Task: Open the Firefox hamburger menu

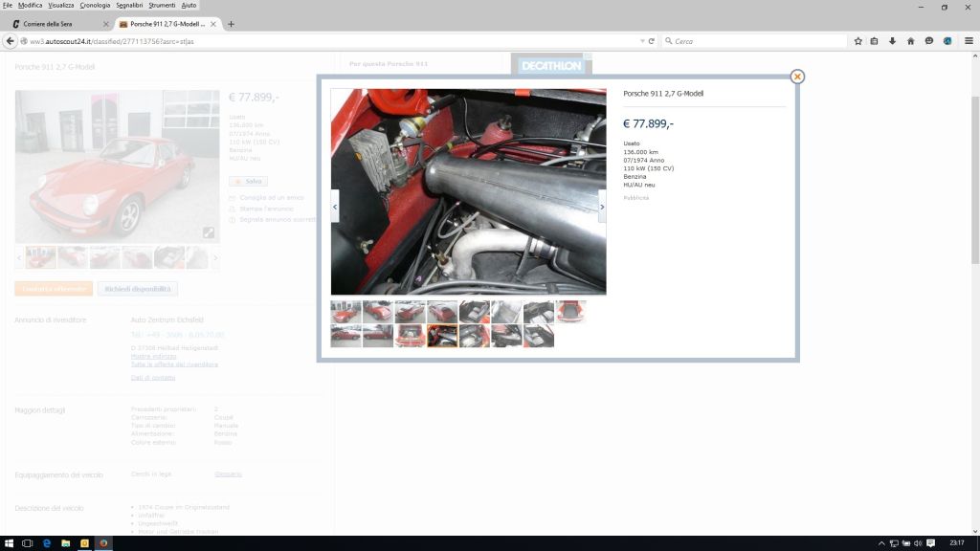Action: 969,41
